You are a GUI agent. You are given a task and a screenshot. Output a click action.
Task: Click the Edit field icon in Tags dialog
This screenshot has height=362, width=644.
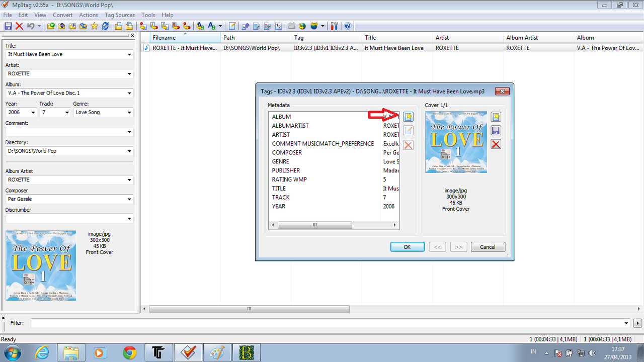[408, 131]
